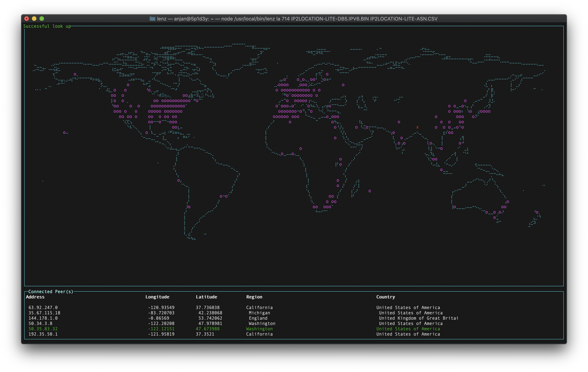Select peer address 144.178.1.0
The height and width of the screenshot is (372, 588).
pos(43,318)
